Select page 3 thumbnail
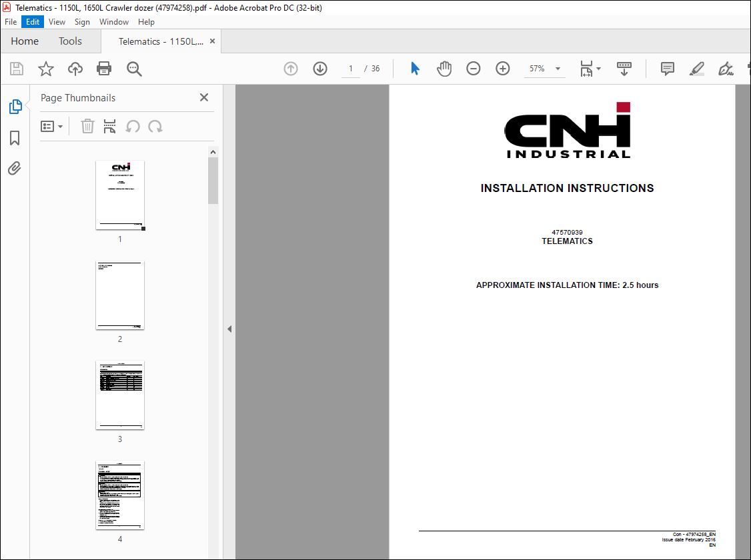The image size is (751, 560). pos(120,395)
